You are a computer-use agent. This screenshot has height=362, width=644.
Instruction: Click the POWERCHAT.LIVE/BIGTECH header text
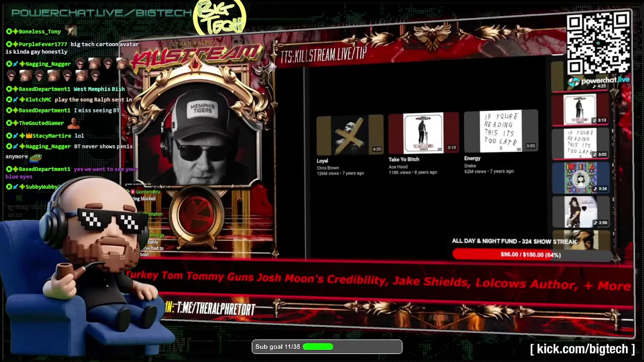click(102, 13)
